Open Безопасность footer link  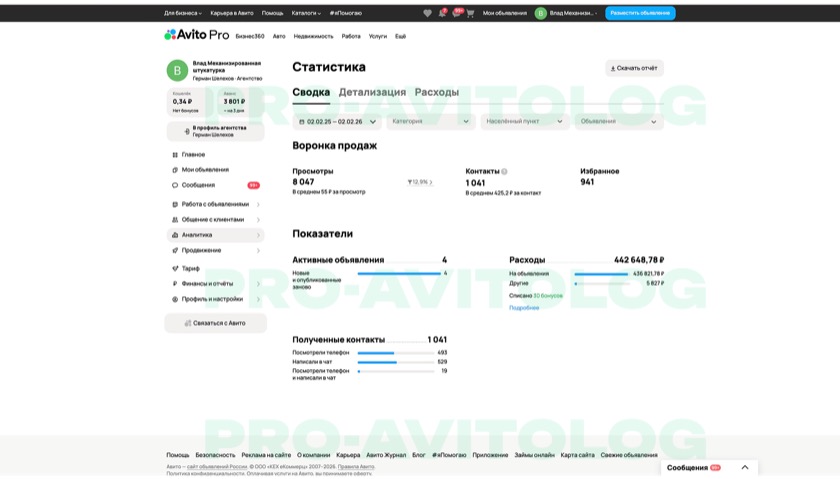click(x=215, y=455)
